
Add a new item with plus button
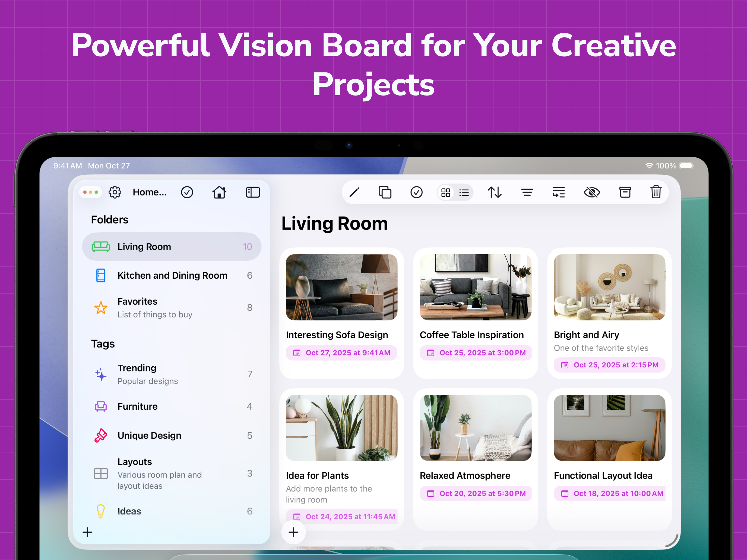pos(293,532)
